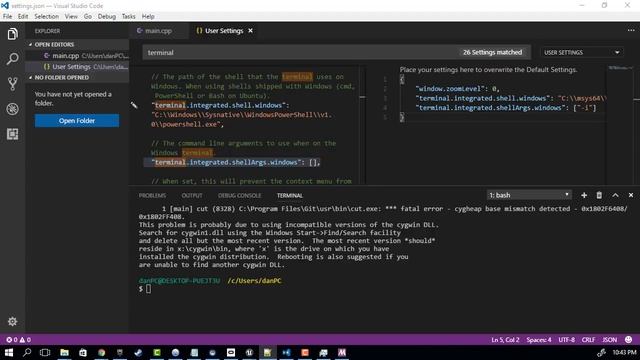Switch to the OUTPUT panel tab
640x360 pixels.
coord(192,196)
